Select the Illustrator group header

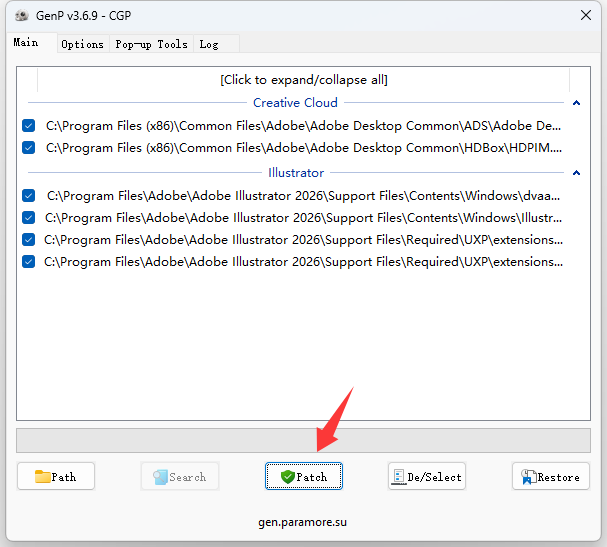point(296,173)
